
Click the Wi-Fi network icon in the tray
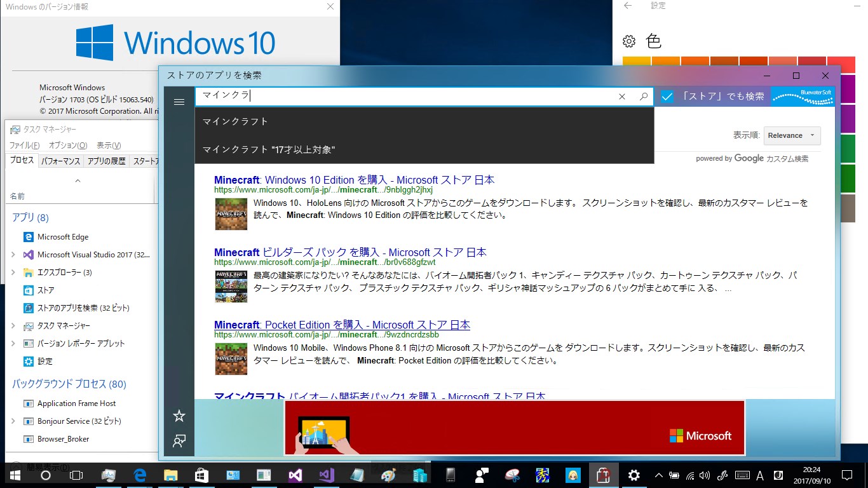coord(689,475)
